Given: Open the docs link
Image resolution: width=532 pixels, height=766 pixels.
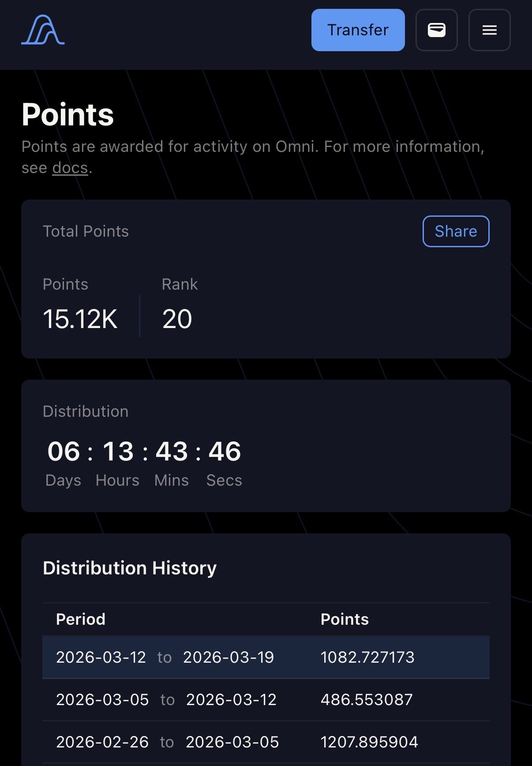Looking at the screenshot, I should pos(70,168).
